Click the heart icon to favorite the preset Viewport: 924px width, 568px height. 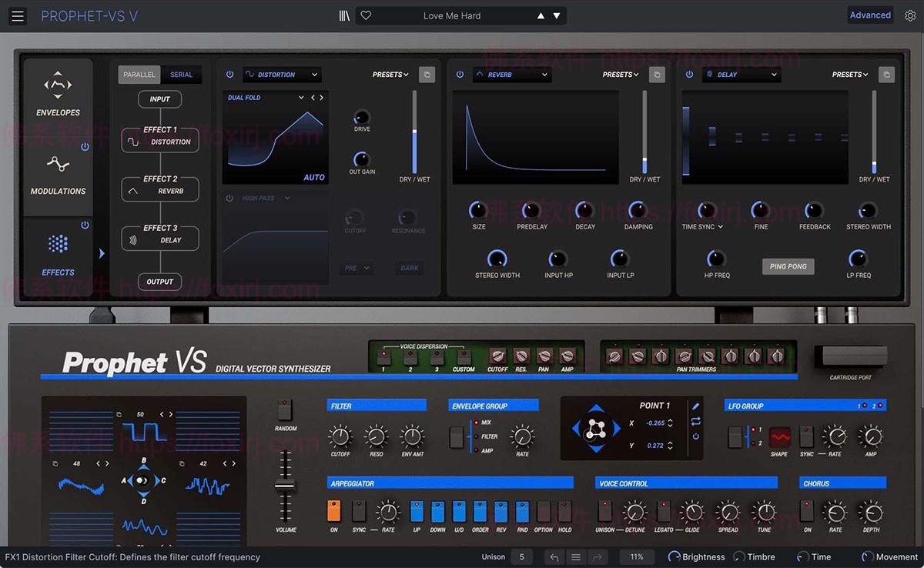[366, 15]
